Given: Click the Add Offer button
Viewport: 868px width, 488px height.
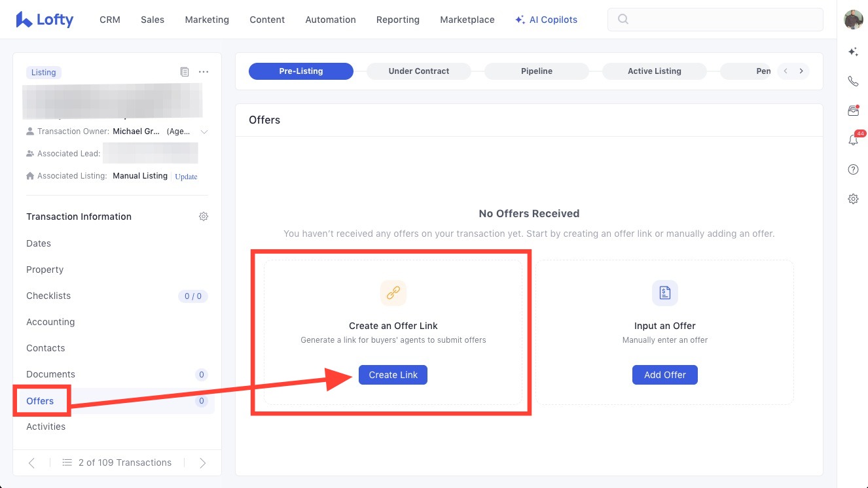Looking at the screenshot, I should [x=664, y=375].
